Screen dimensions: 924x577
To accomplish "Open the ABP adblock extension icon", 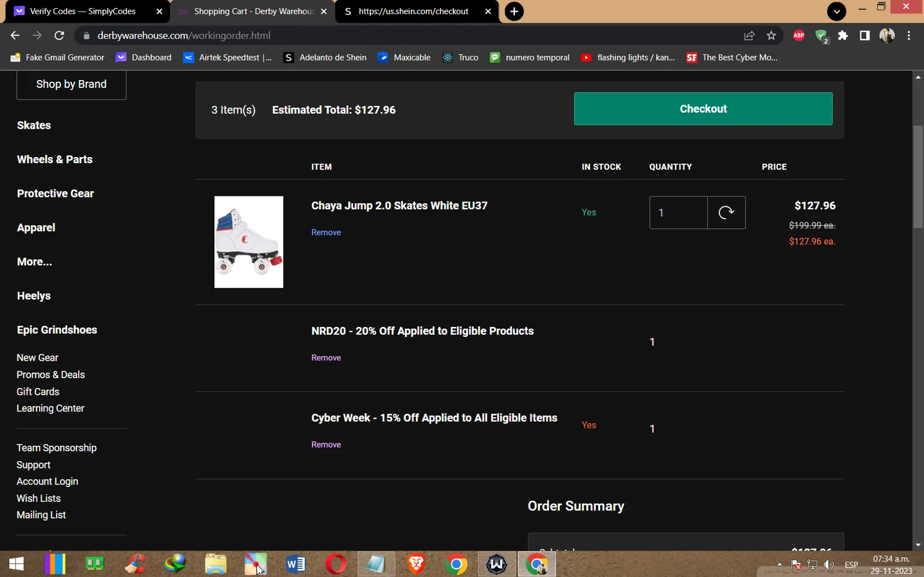I will pos(799,36).
